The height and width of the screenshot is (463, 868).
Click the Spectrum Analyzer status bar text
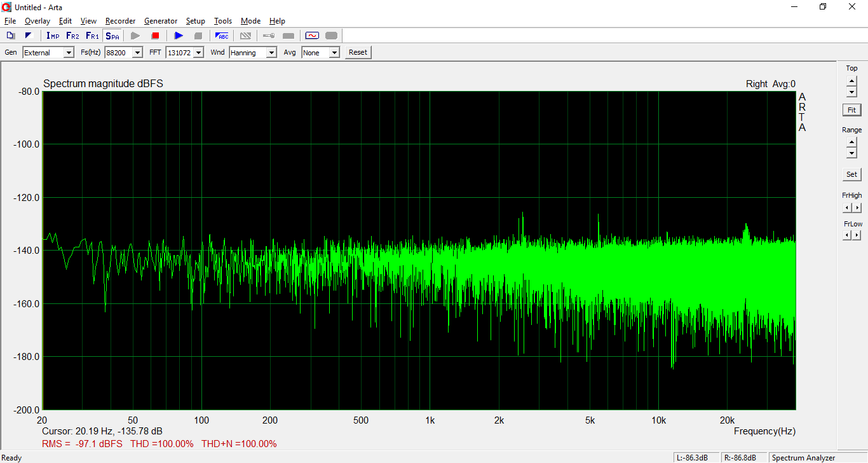pyautogui.click(x=803, y=458)
